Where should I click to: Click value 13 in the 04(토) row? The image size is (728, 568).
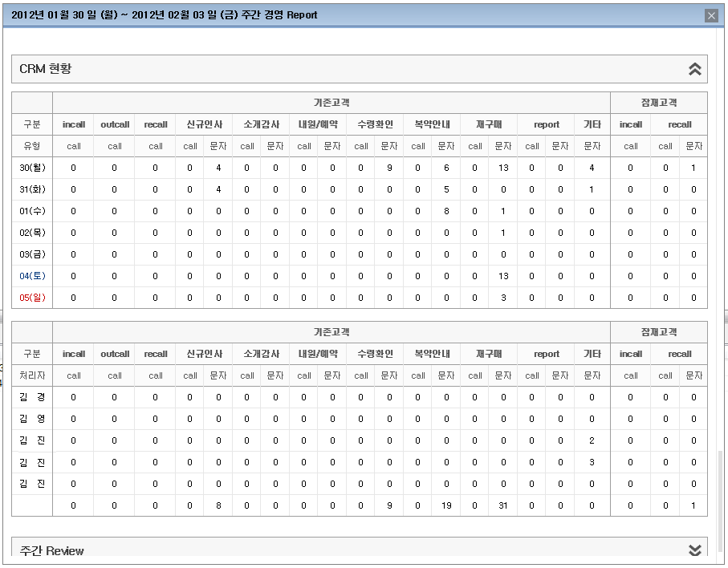click(503, 276)
